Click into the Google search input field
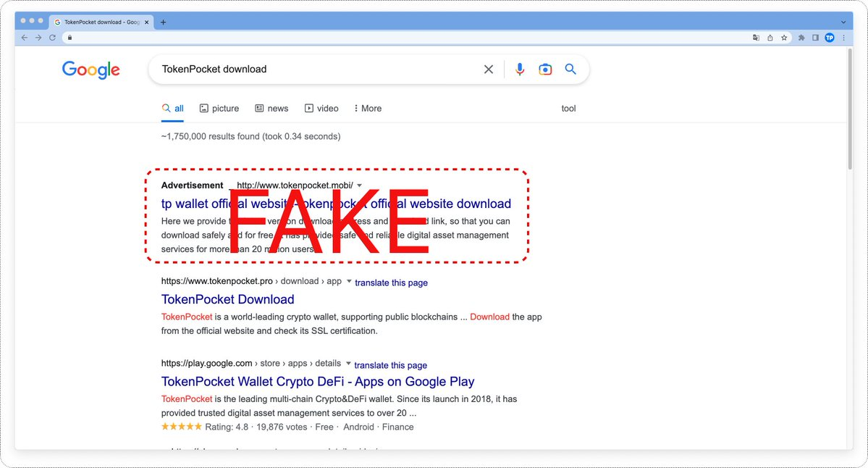868x468 pixels. [311, 70]
